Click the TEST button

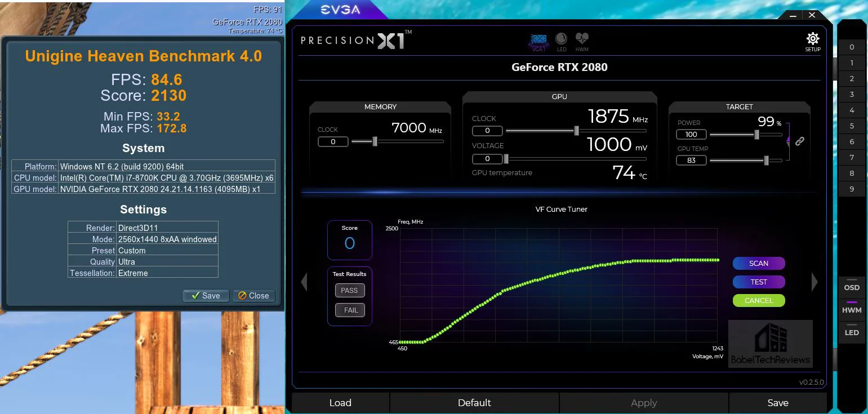pyautogui.click(x=759, y=282)
